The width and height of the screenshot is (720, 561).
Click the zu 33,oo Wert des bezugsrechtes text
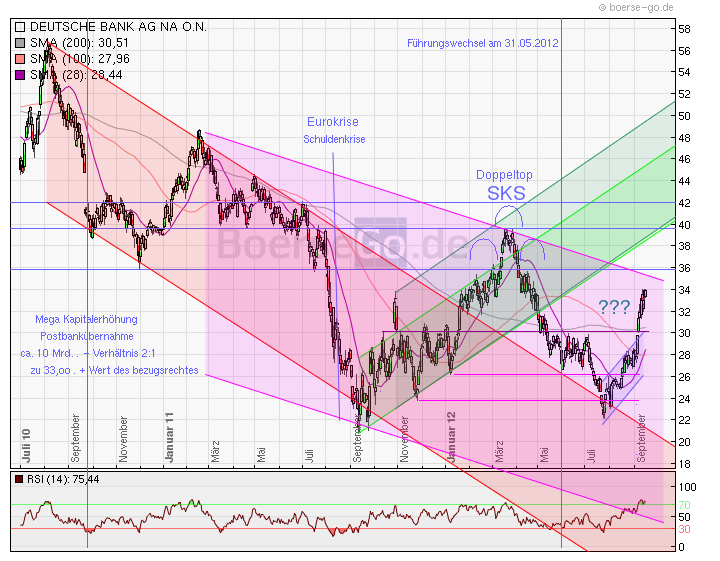coord(114,370)
